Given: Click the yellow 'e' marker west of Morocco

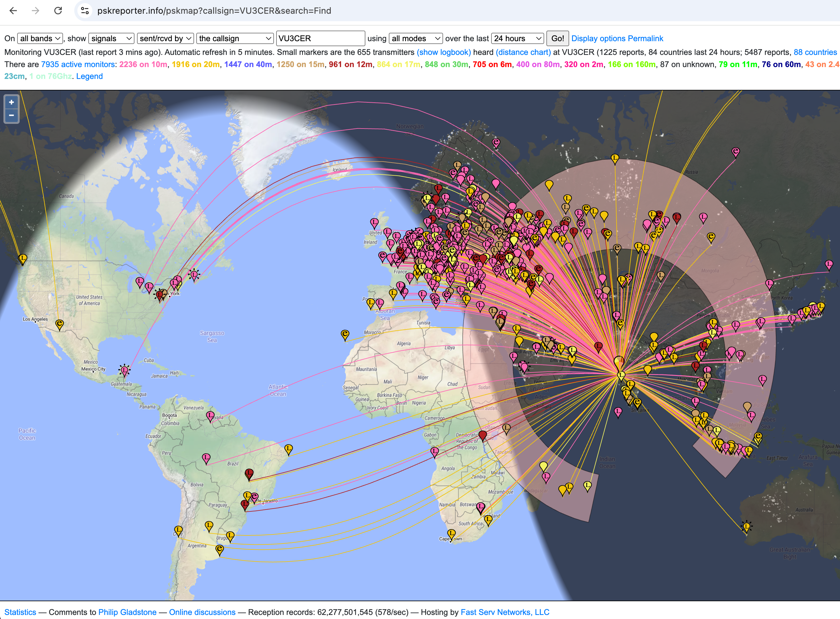Looking at the screenshot, I should click(345, 334).
